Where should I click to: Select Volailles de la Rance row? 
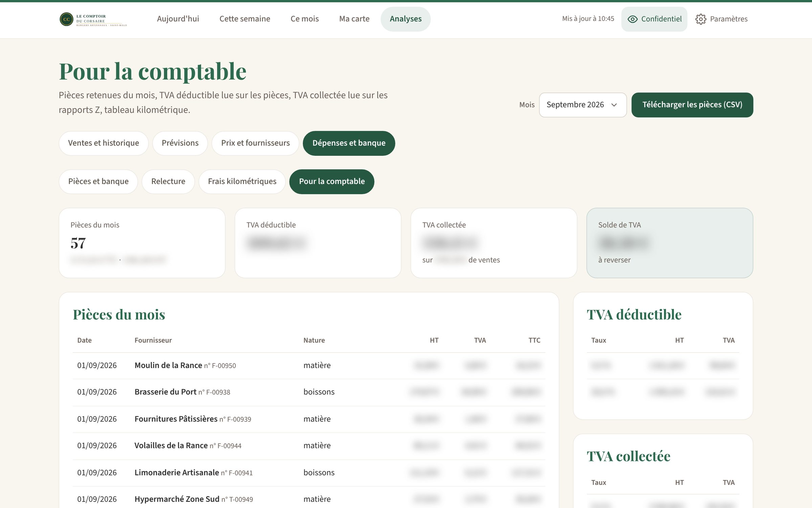(309, 446)
